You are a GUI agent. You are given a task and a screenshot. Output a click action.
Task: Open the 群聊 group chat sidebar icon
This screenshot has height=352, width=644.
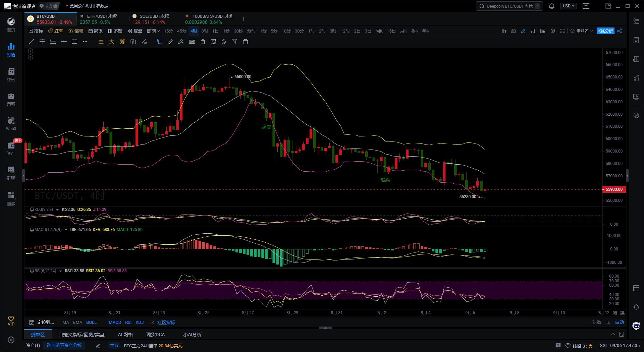click(x=11, y=173)
